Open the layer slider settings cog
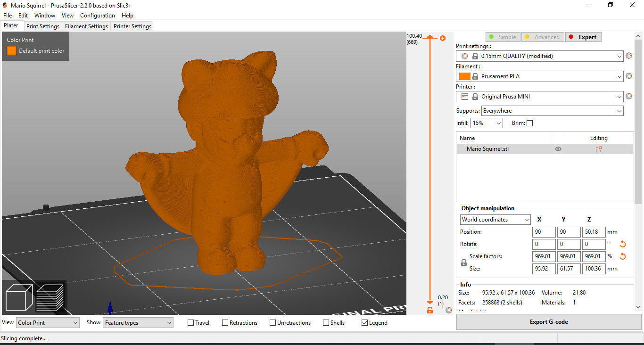The image size is (644, 345). [449, 310]
